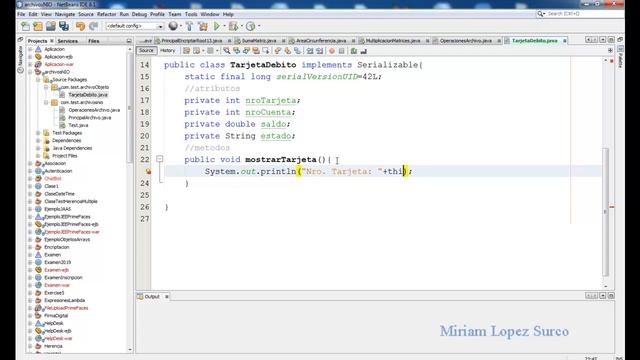Switch to the Files tab
The width and height of the screenshot is (640, 360).
[93, 41]
